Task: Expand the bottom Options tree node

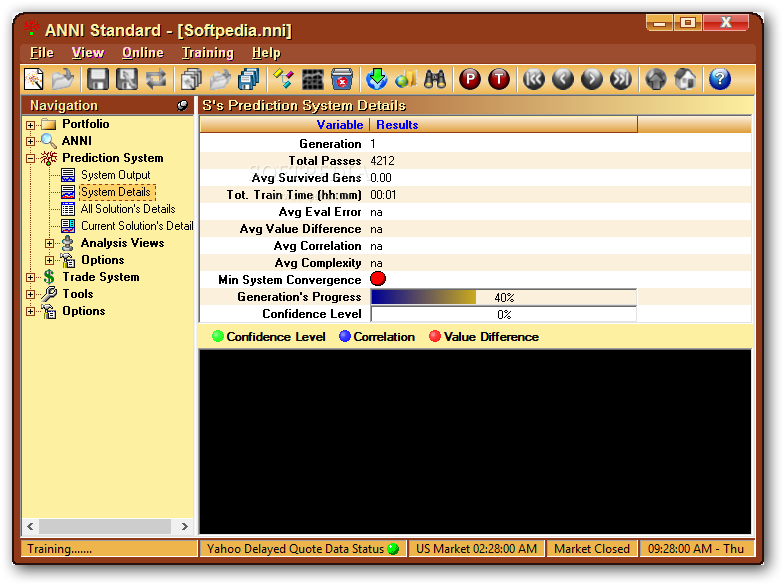Action: [x=30, y=312]
